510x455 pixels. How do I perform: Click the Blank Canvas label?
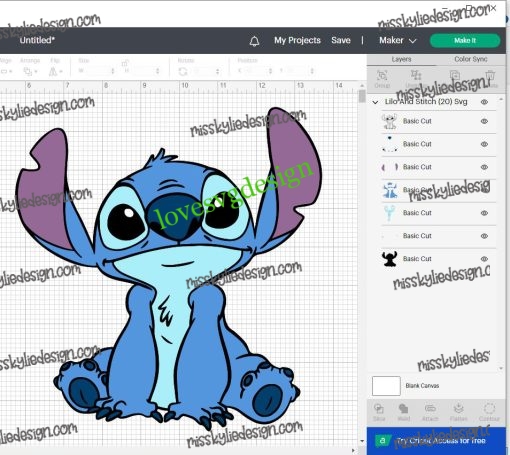click(422, 386)
